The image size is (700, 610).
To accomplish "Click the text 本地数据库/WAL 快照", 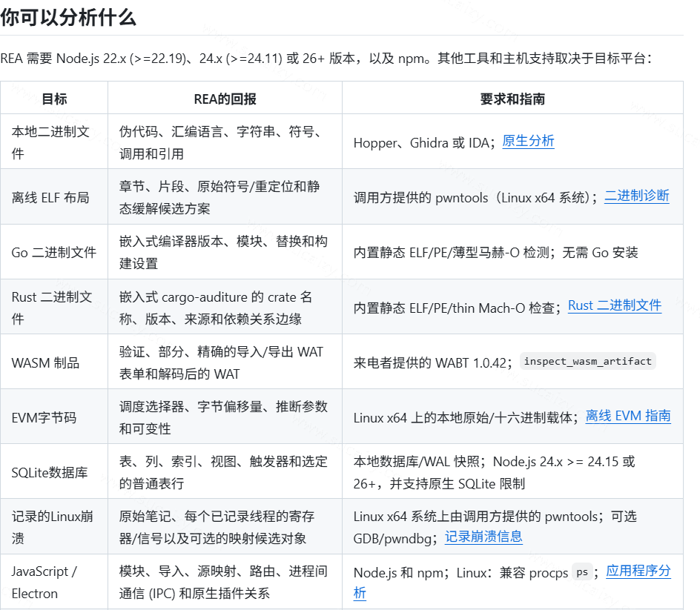I will coord(416,462).
